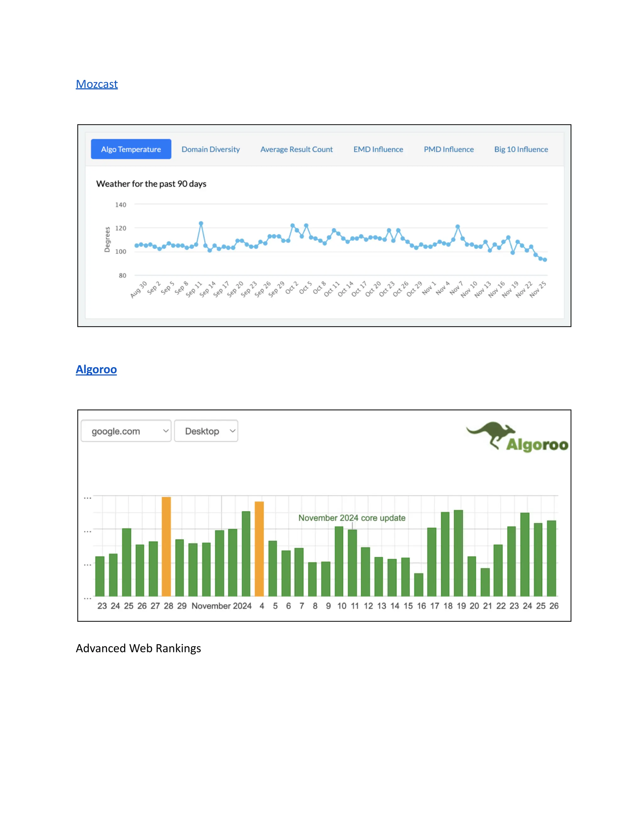Click the 'Oct 2' axis label
Viewport: 644px width, 833px height.
(292, 288)
